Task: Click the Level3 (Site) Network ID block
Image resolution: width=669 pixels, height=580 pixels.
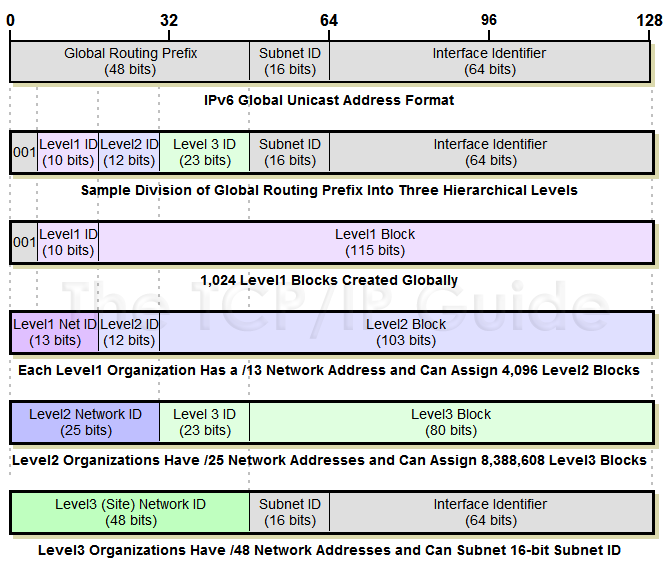Action: 130,512
